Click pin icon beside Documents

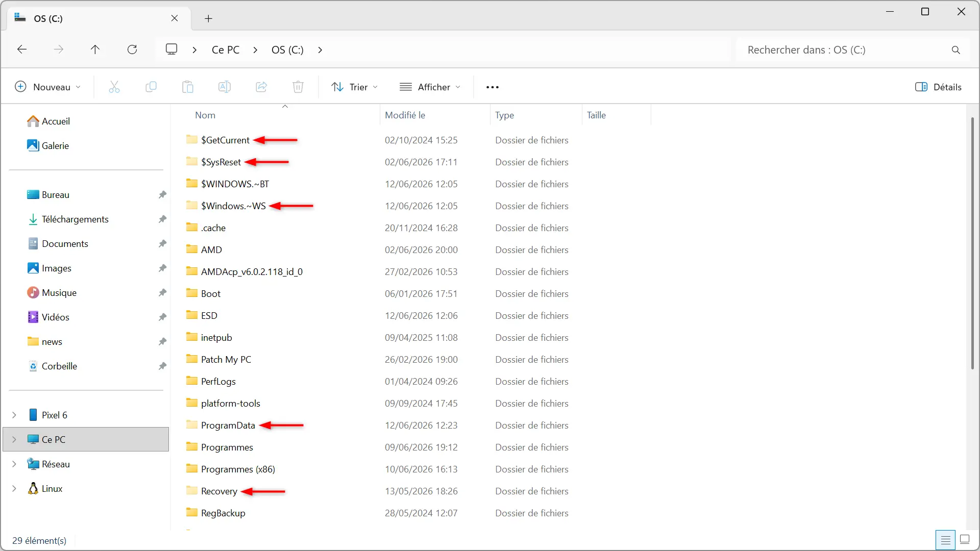click(162, 243)
